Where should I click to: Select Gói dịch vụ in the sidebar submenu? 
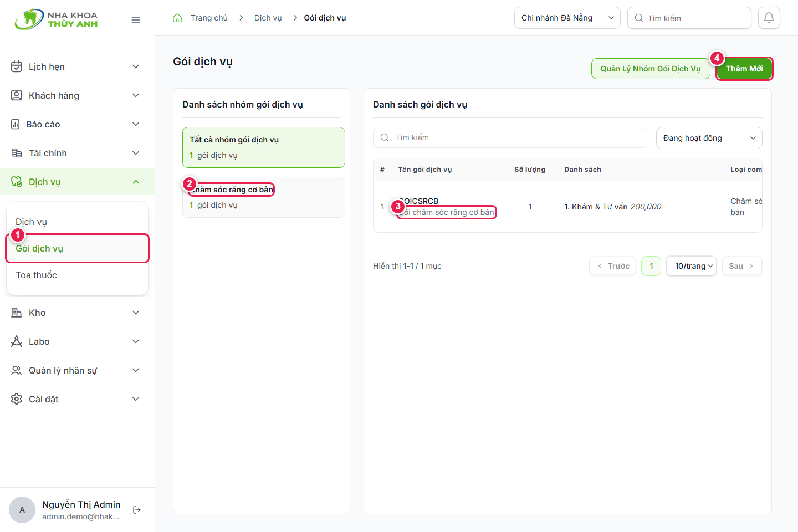coord(77,248)
